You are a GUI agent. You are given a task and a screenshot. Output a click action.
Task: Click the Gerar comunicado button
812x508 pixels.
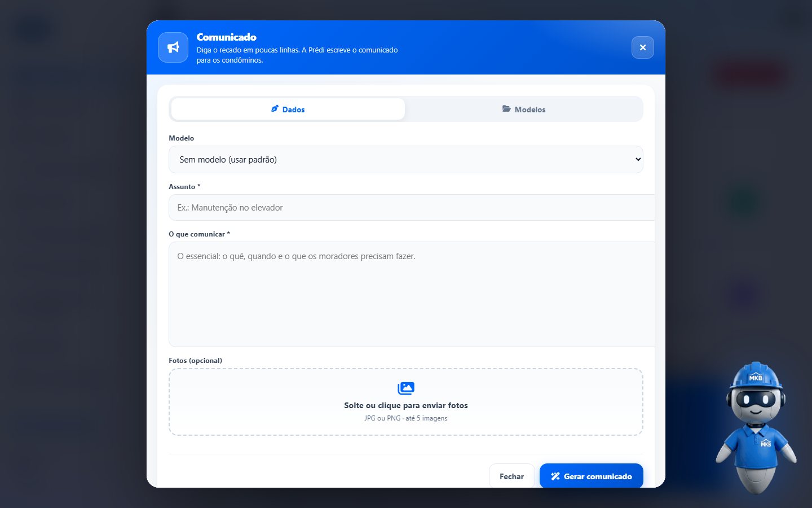[592, 476]
